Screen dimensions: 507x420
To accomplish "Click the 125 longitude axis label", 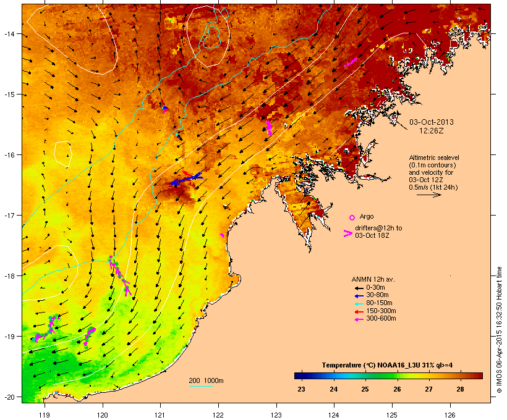I will pyautogui.click(x=392, y=415).
